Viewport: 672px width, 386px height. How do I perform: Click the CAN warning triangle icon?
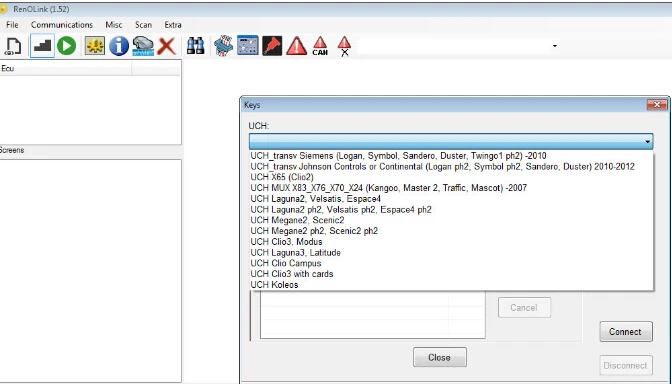320,46
